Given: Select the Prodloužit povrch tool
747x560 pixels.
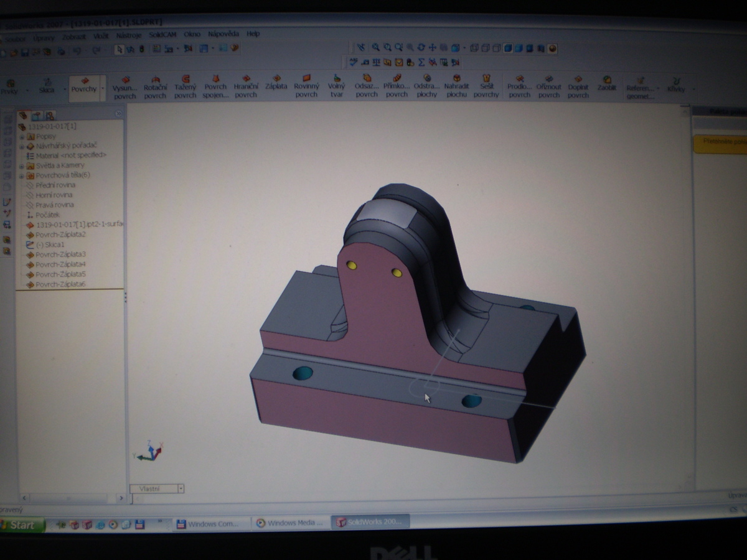Looking at the screenshot, I should [519, 87].
